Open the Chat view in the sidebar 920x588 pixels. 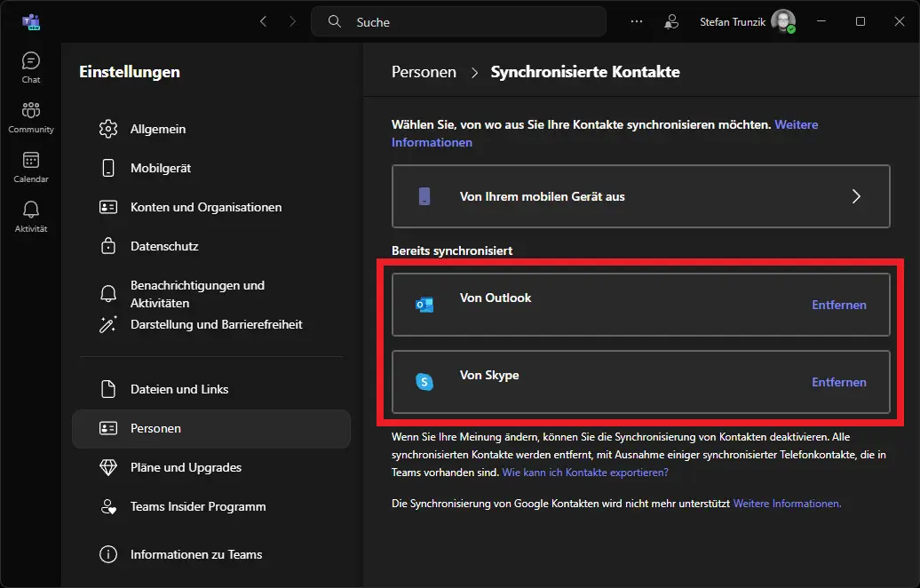click(x=30, y=68)
